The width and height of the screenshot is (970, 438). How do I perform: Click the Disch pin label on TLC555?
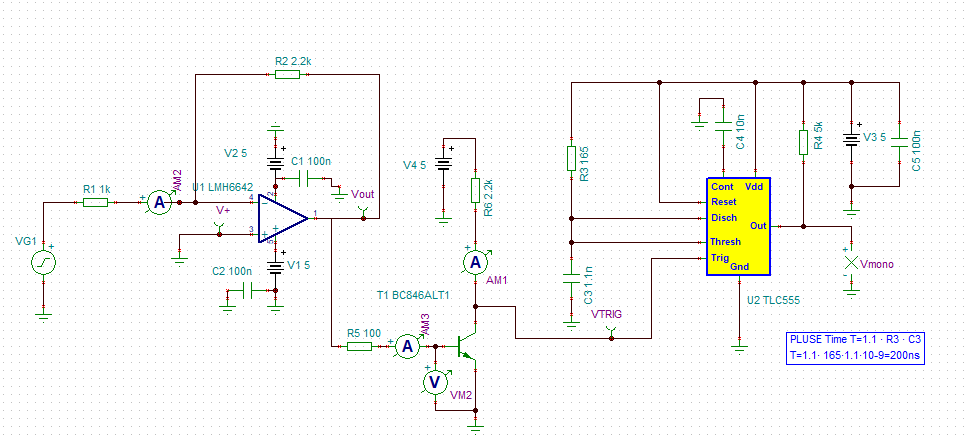coord(724,218)
